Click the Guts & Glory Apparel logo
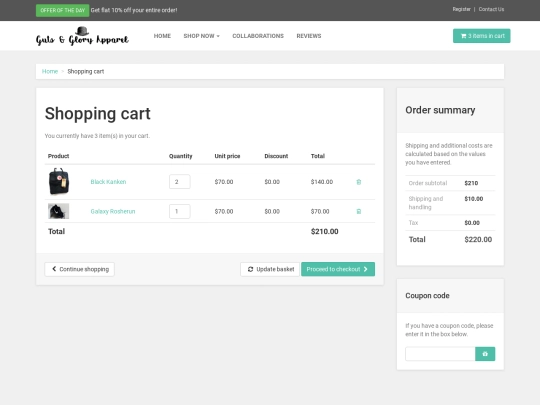This screenshot has height=405, width=540. coord(82,36)
